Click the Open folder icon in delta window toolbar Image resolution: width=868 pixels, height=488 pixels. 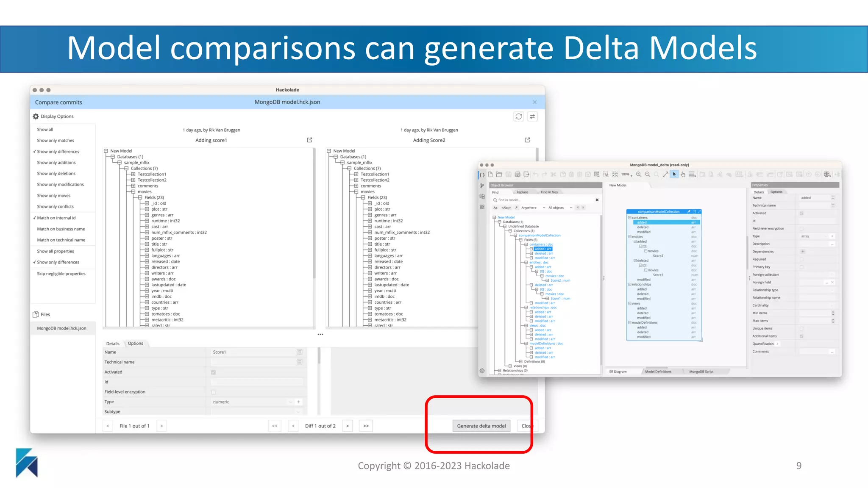point(499,175)
